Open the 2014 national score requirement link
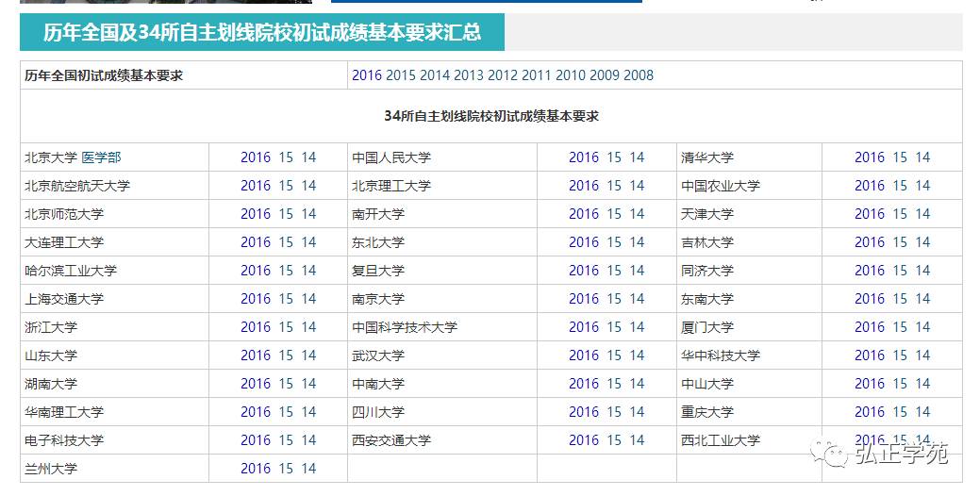980x496 pixels. [x=435, y=75]
